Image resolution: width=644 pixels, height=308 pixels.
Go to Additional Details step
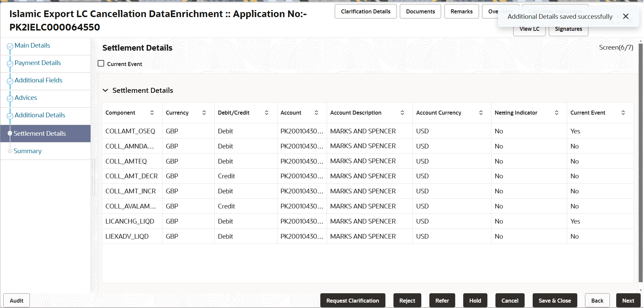(40, 115)
